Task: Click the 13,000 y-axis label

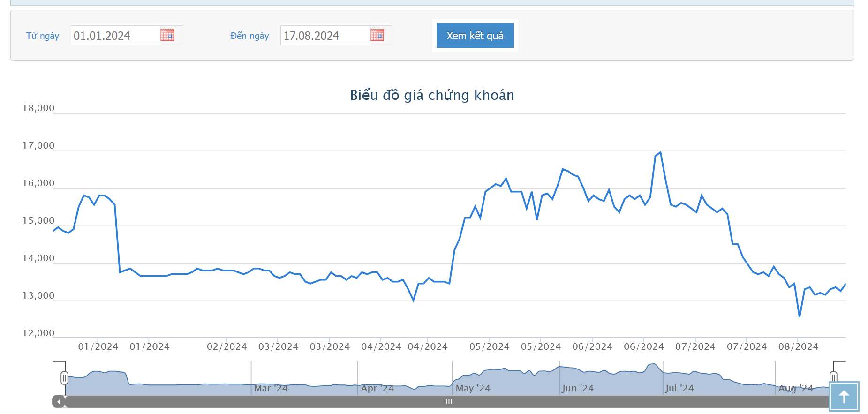Action: tap(39, 296)
